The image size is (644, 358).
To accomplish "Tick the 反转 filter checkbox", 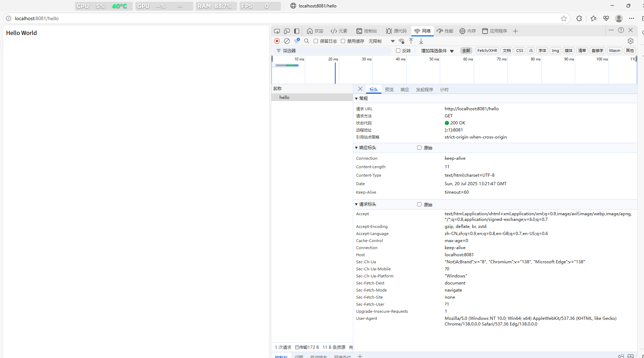I will tap(398, 51).
